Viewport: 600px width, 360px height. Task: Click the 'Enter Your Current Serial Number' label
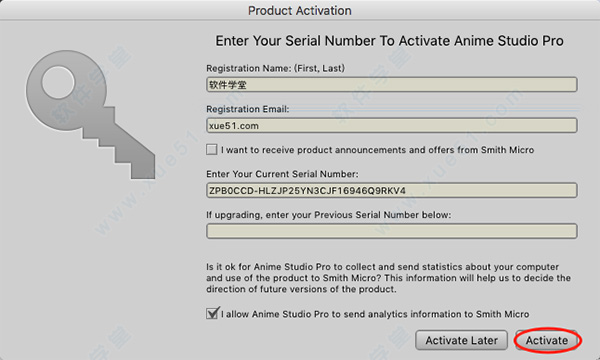(282, 174)
